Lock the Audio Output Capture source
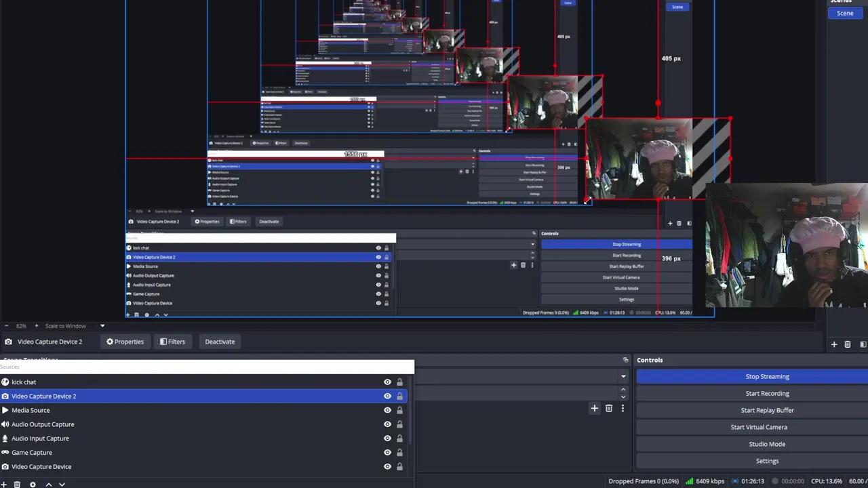 coord(399,424)
